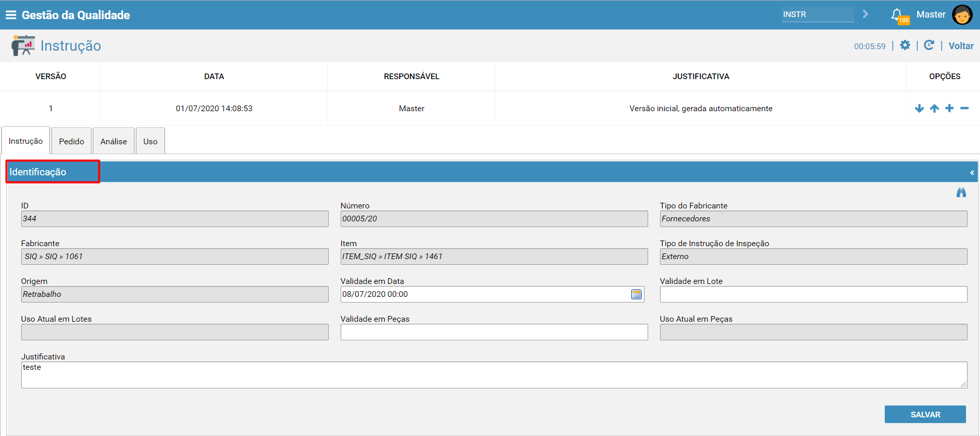Open the hamburger menu beside Gestão da Qualidade
Screen dimensions: 980x436
[x=11, y=15]
